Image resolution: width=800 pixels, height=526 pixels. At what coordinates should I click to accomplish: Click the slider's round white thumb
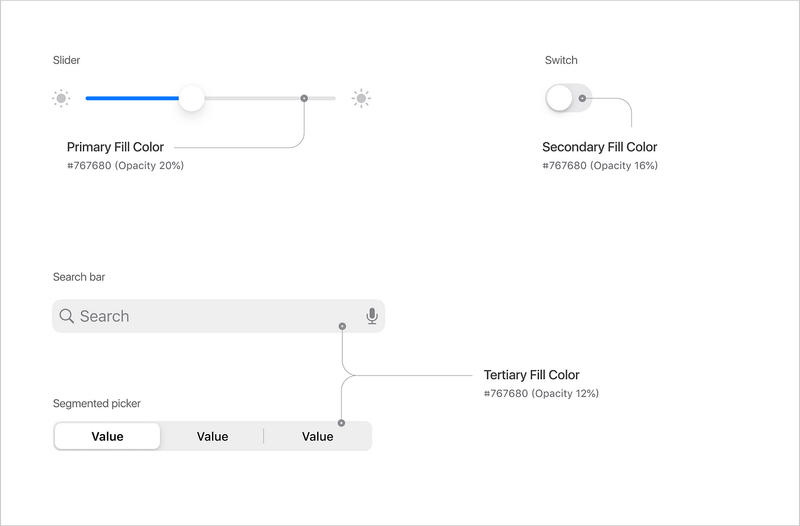[191, 98]
